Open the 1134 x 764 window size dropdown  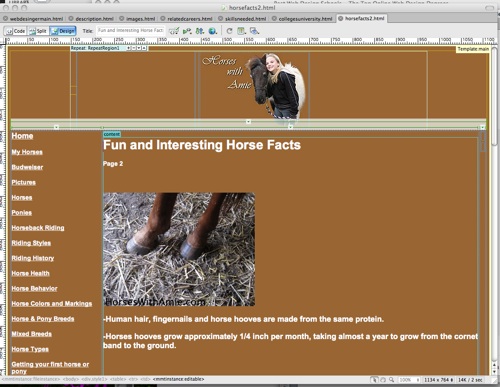pos(439,380)
